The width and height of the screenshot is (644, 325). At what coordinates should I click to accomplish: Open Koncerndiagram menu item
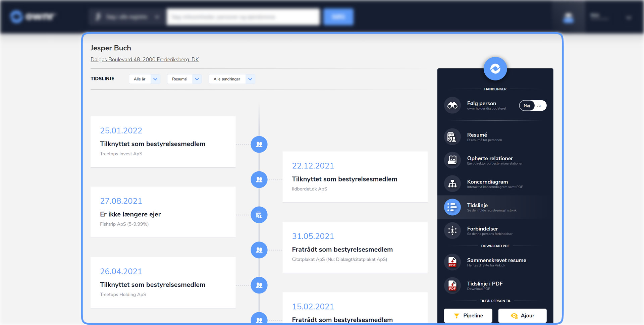[x=495, y=184]
